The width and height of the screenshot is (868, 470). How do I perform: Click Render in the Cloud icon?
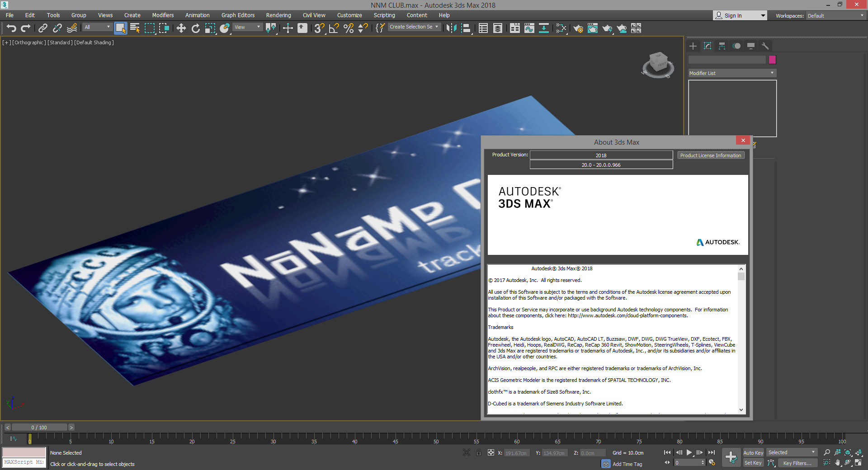622,28
